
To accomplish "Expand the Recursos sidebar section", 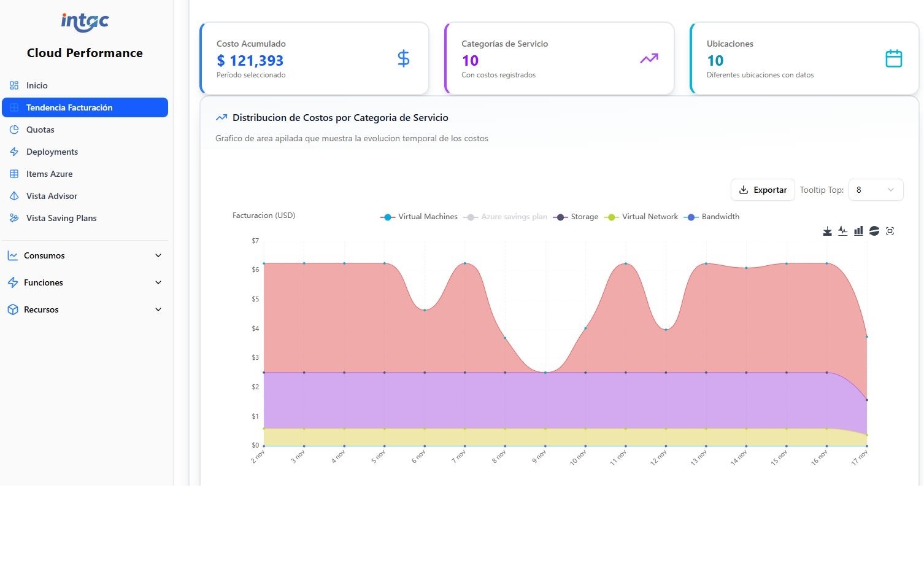I will tap(85, 309).
